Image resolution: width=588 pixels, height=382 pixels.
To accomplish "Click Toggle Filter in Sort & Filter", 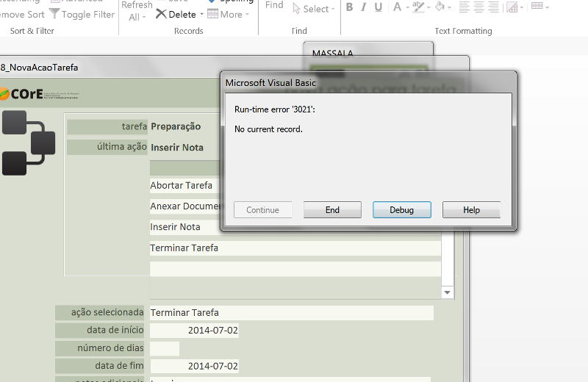I will click(82, 14).
